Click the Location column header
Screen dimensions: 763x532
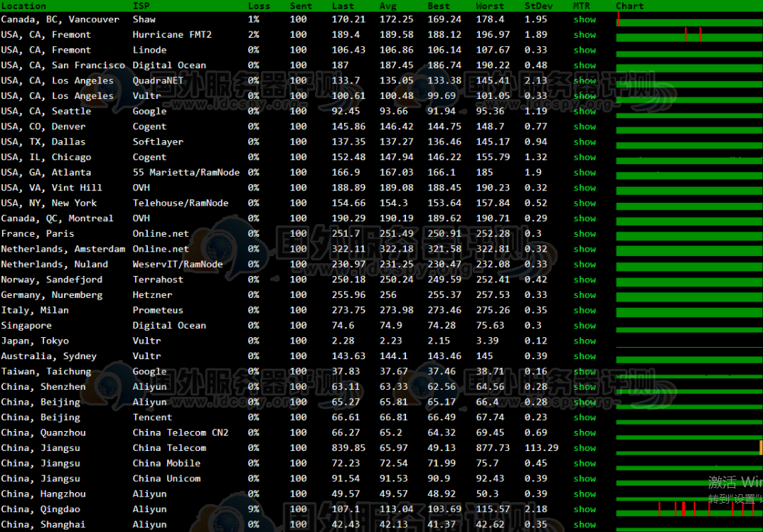23,6
